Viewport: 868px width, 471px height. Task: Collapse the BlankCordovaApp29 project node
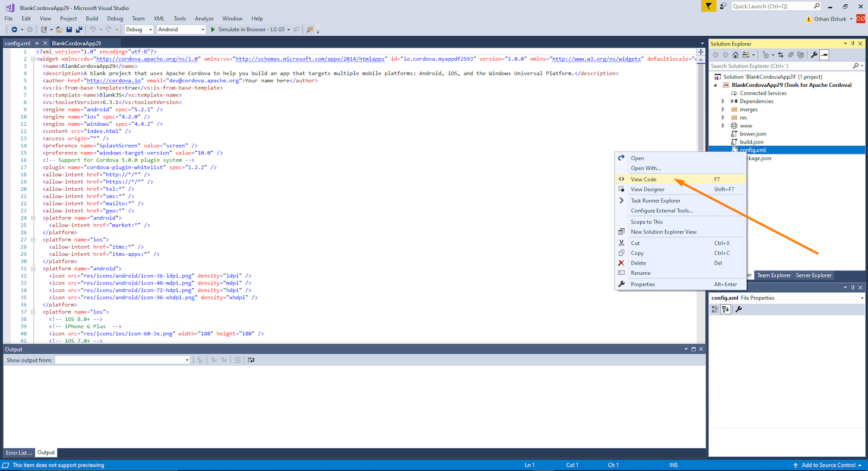pos(715,85)
